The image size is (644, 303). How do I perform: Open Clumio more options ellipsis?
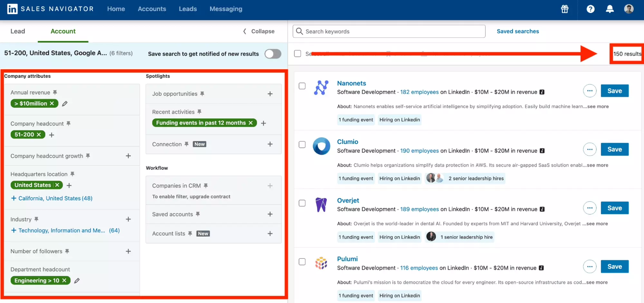pyautogui.click(x=590, y=149)
